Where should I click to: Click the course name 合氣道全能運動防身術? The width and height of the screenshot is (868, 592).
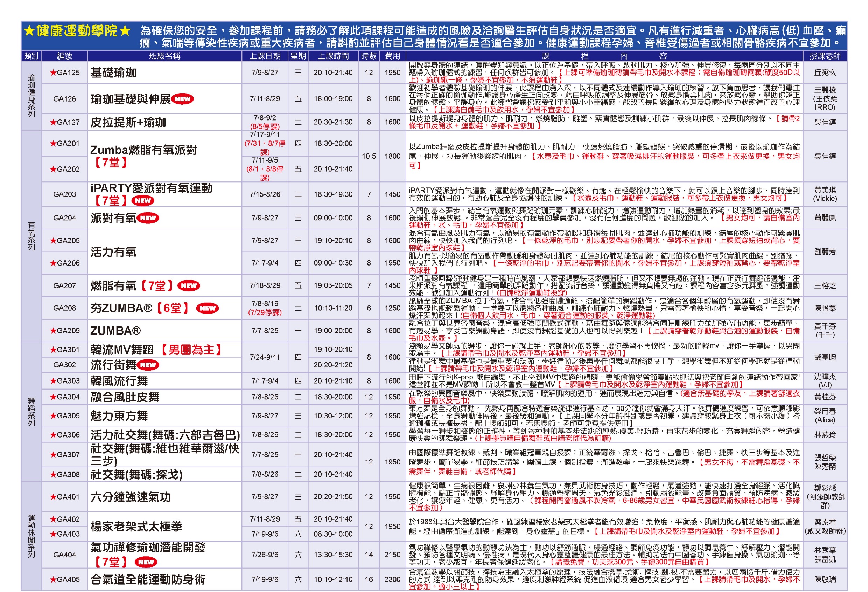pos(148,580)
